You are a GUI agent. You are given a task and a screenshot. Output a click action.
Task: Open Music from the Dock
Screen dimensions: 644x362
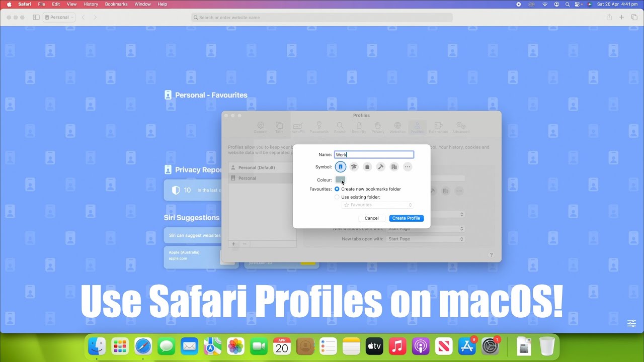(x=397, y=346)
